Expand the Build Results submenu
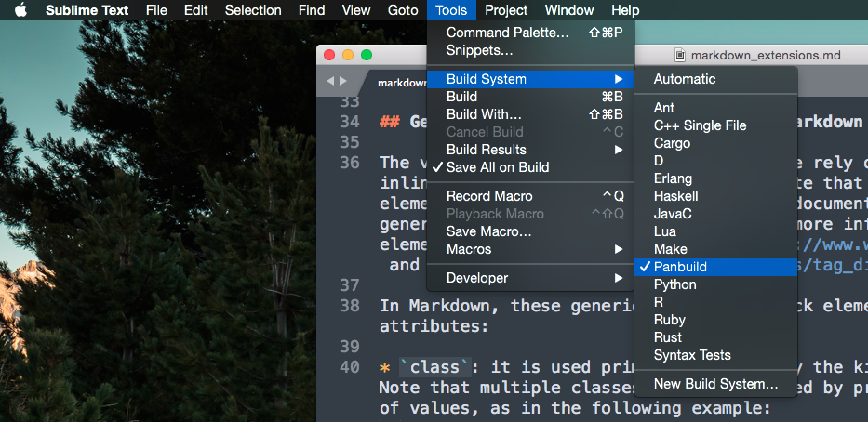This screenshot has width=868, height=422. pyautogui.click(x=530, y=150)
